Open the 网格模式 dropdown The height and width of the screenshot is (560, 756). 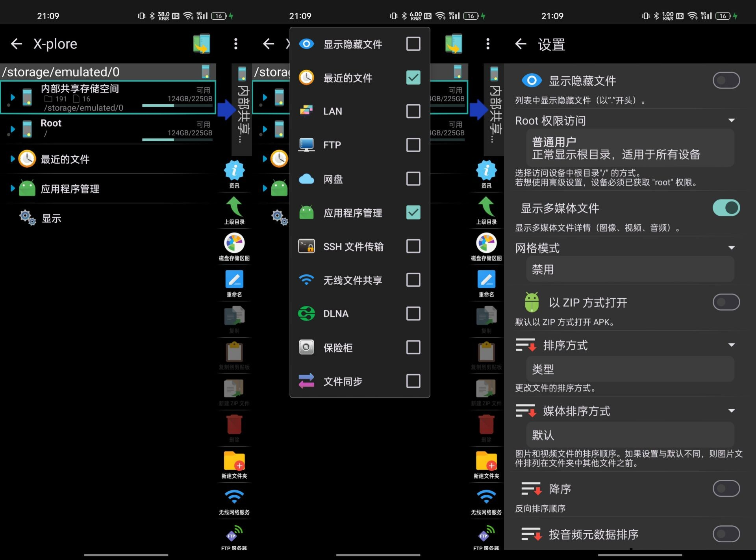731,248
